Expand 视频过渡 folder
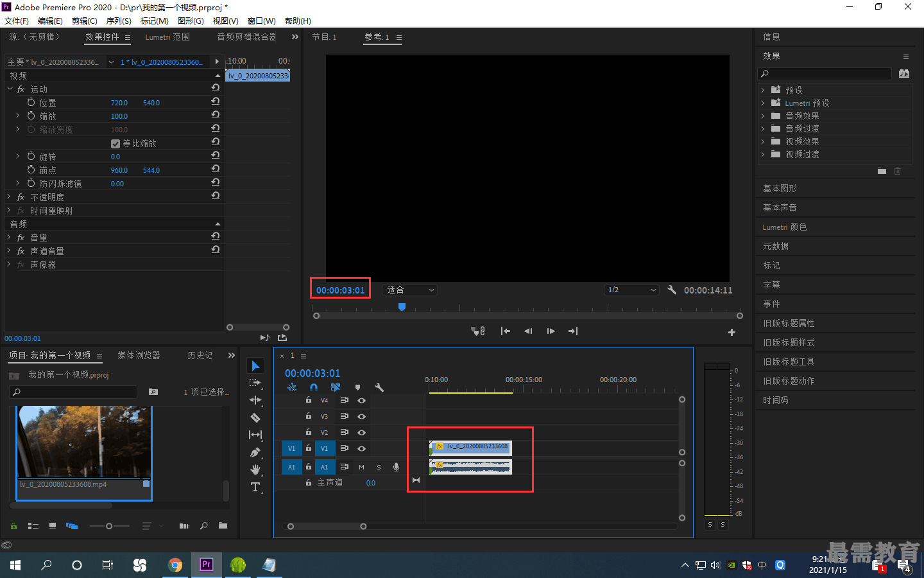 762,154
